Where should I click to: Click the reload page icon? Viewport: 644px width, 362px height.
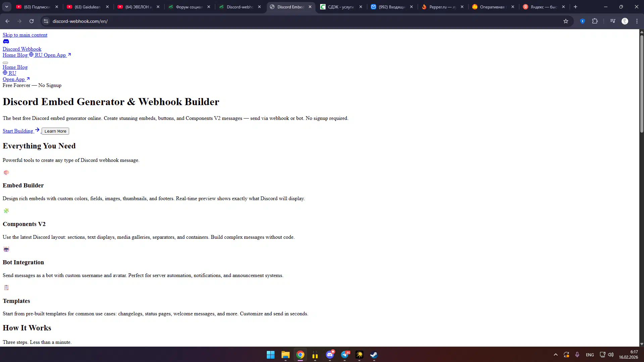[32, 21]
